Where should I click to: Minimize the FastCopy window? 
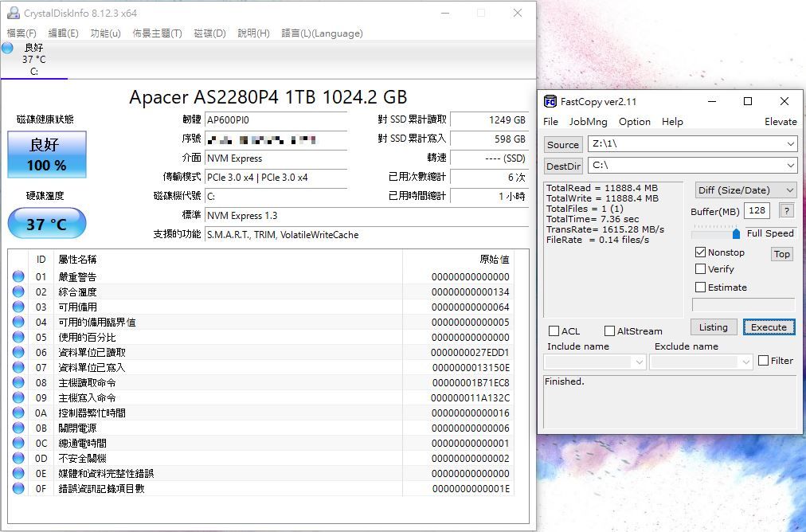(x=712, y=101)
